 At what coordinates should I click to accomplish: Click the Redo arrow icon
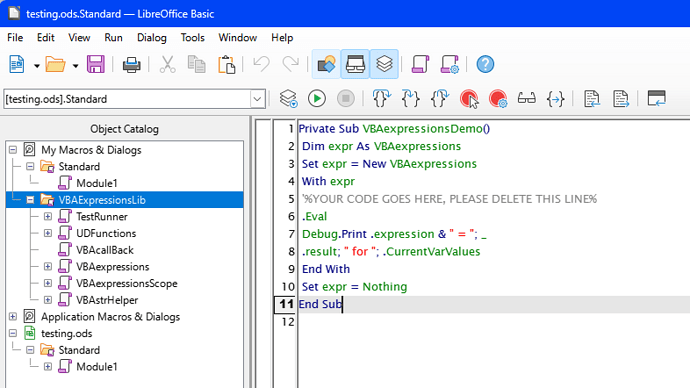click(x=290, y=64)
